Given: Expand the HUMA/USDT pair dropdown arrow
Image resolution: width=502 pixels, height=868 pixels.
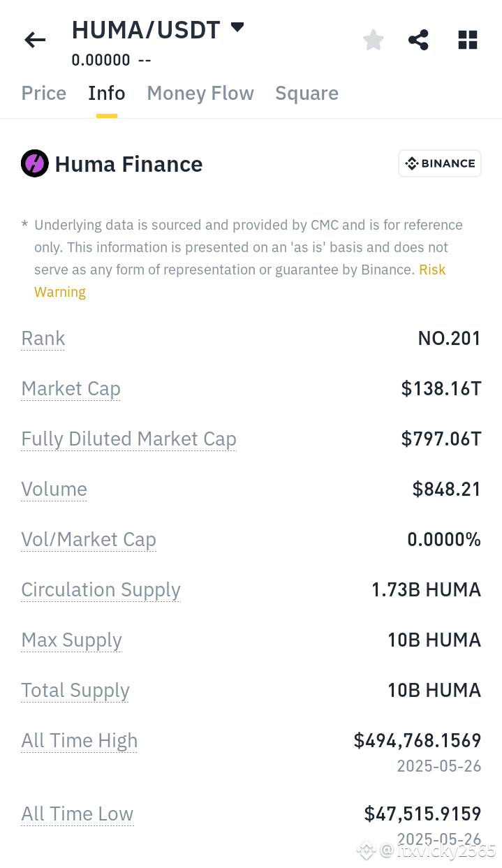Looking at the screenshot, I should (x=237, y=27).
